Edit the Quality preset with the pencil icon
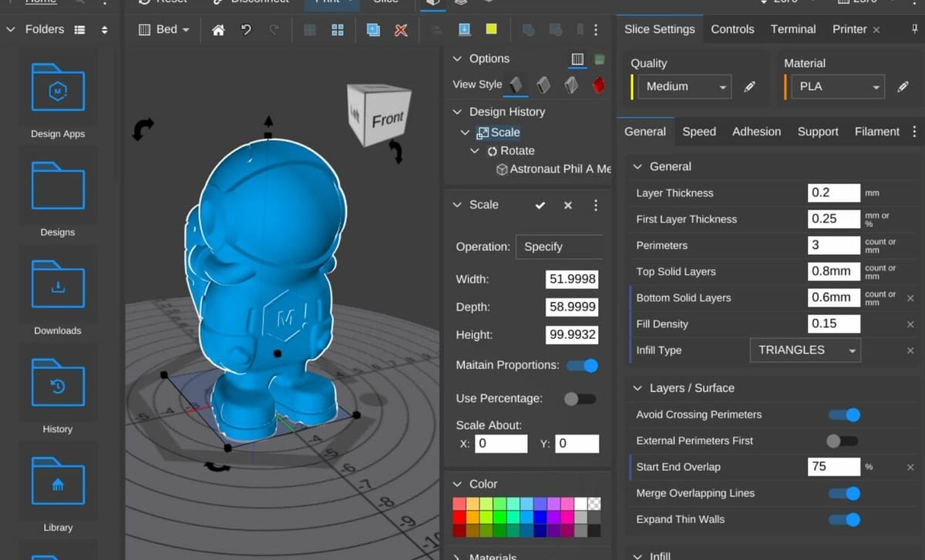 click(749, 87)
